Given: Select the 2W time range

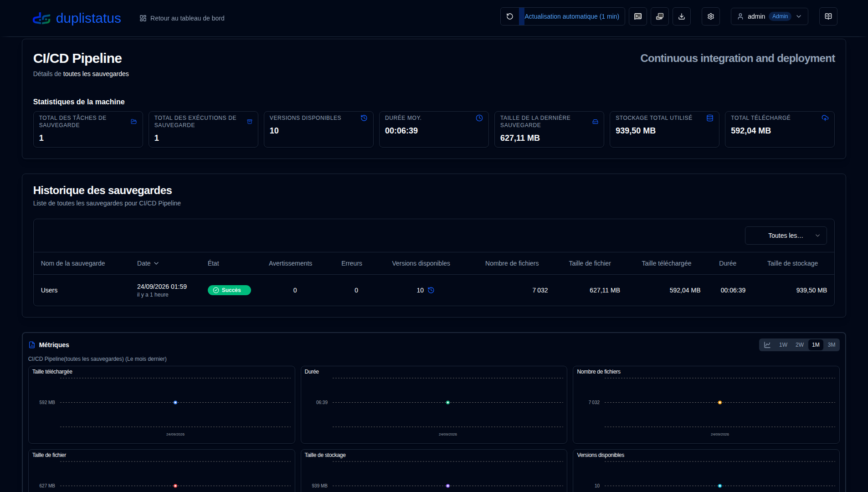Looking at the screenshot, I should [x=800, y=345].
